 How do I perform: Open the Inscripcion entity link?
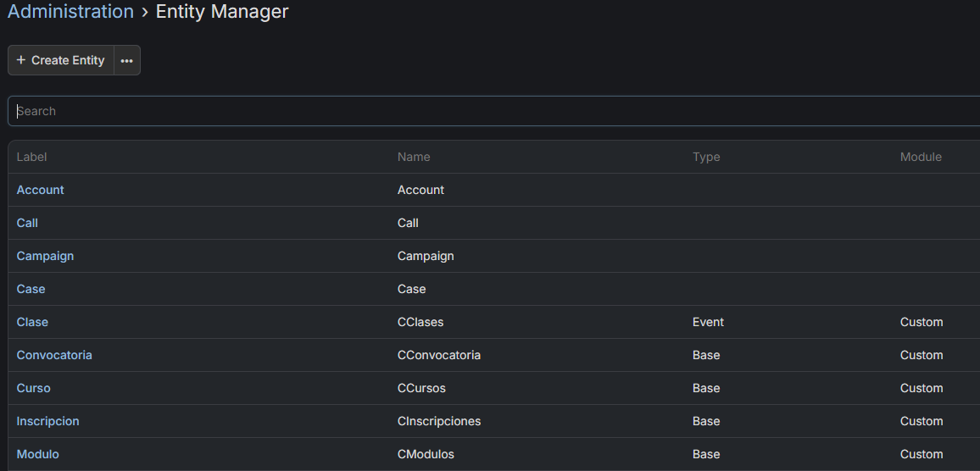tap(47, 421)
